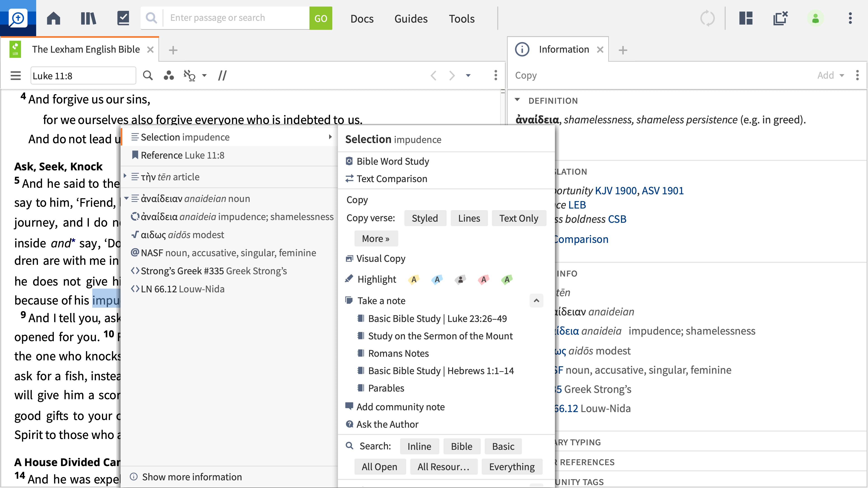The image size is (868, 488).
Task: Search Inline for selection
Action: [420, 446]
